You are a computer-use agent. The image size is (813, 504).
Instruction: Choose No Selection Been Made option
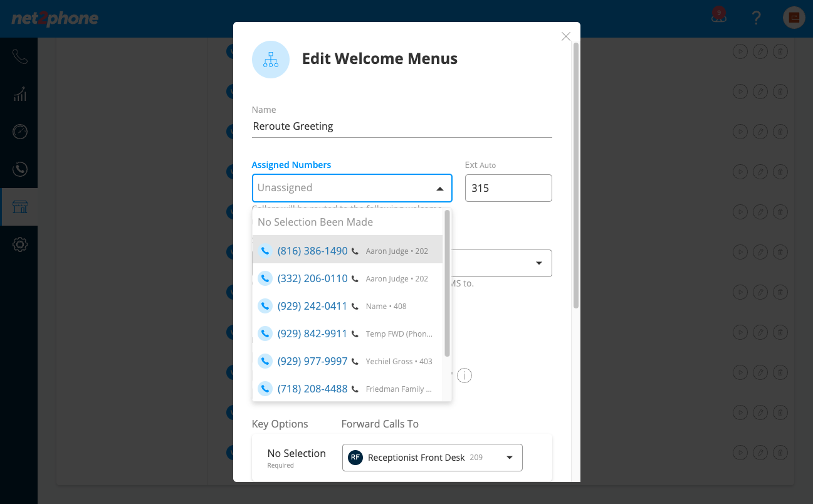click(x=348, y=222)
